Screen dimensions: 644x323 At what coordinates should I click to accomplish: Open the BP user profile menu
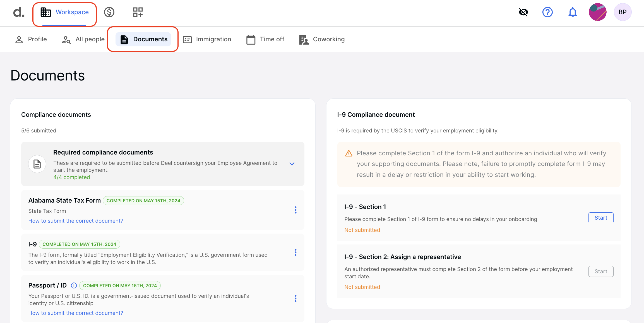pyautogui.click(x=623, y=12)
